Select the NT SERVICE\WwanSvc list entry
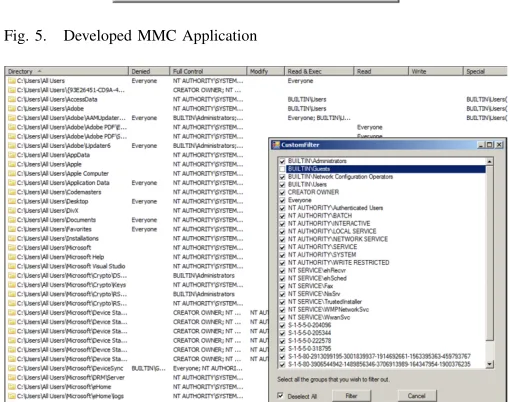 point(319,318)
